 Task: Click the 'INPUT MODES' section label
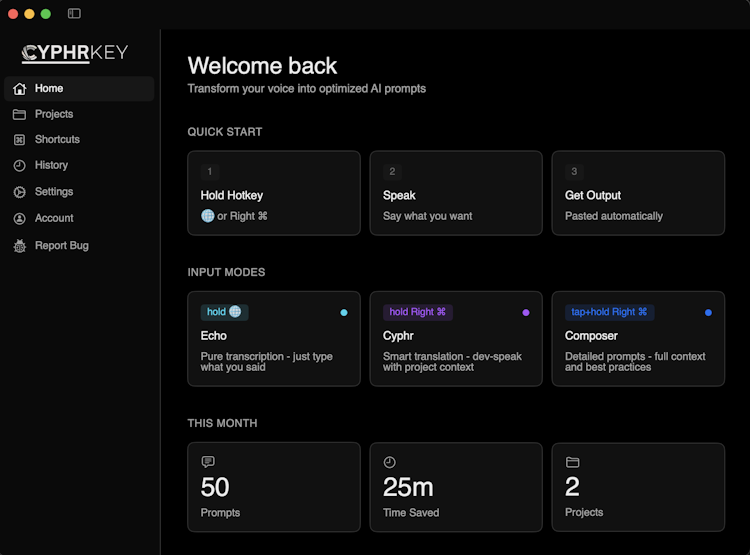[226, 272]
